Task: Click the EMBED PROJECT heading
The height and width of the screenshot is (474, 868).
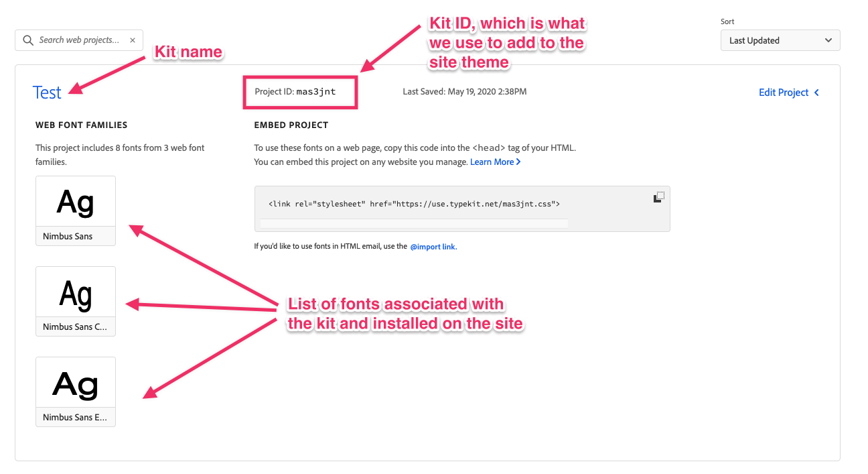Action: click(x=291, y=125)
